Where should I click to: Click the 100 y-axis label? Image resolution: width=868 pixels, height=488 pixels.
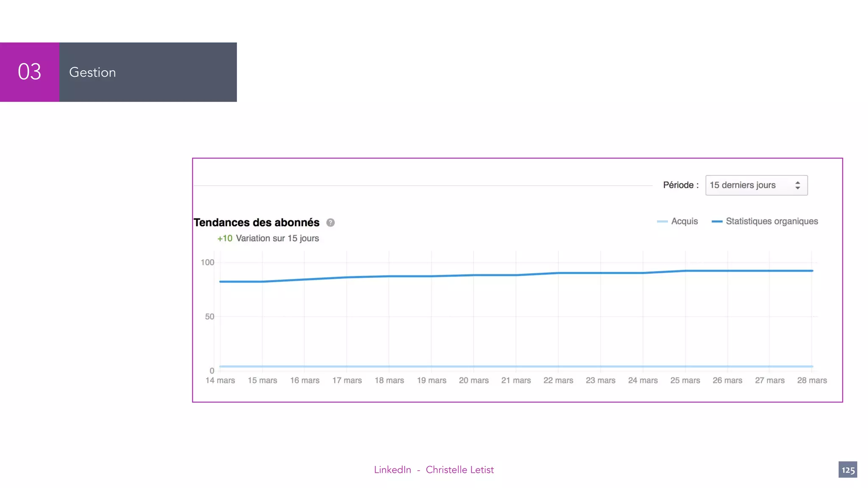pyautogui.click(x=207, y=262)
